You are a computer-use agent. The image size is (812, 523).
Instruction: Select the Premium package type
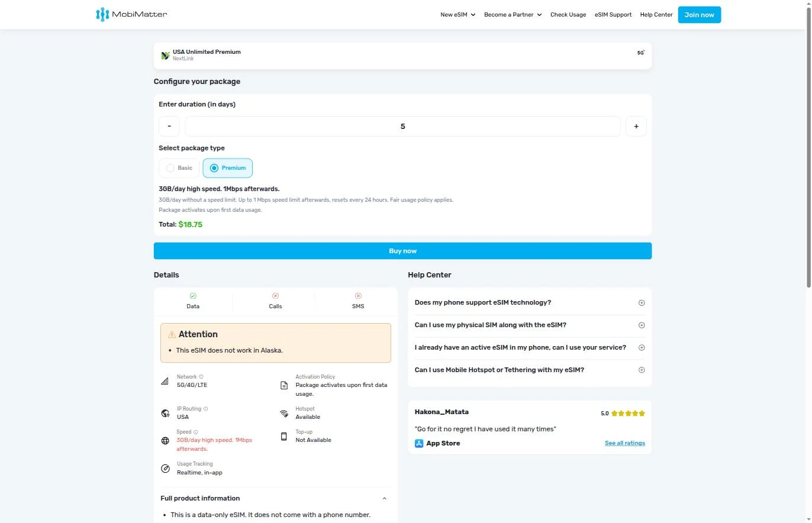click(228, 168)
